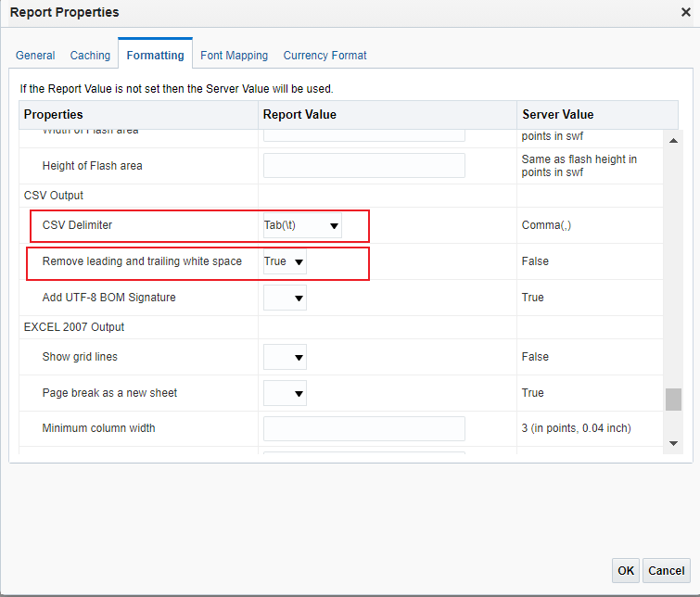Click the scrollbar down arrow
The image size is (700, 597).
(x=674, y=443)
